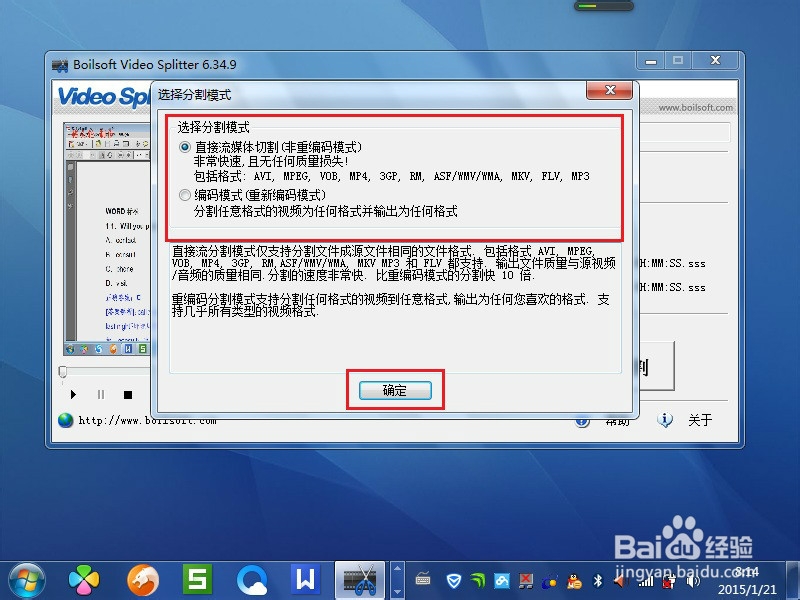Image resolution: width=800 pixels, height=600 pixels.
Task: Click the QQ penguin tray icon
Action: tap(574, 581)
